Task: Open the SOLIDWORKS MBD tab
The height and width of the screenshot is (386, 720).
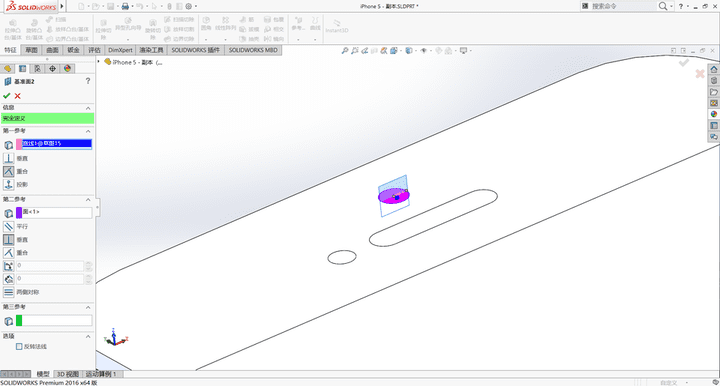Action: [x=253, y=50]
